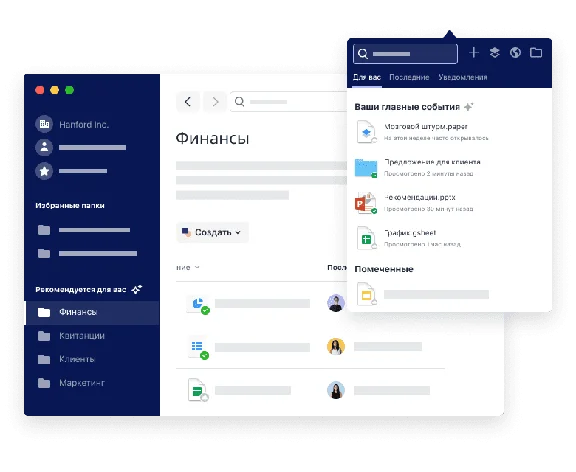
Task: Click the person account icon in sidebar
Action: coord(44,148)
